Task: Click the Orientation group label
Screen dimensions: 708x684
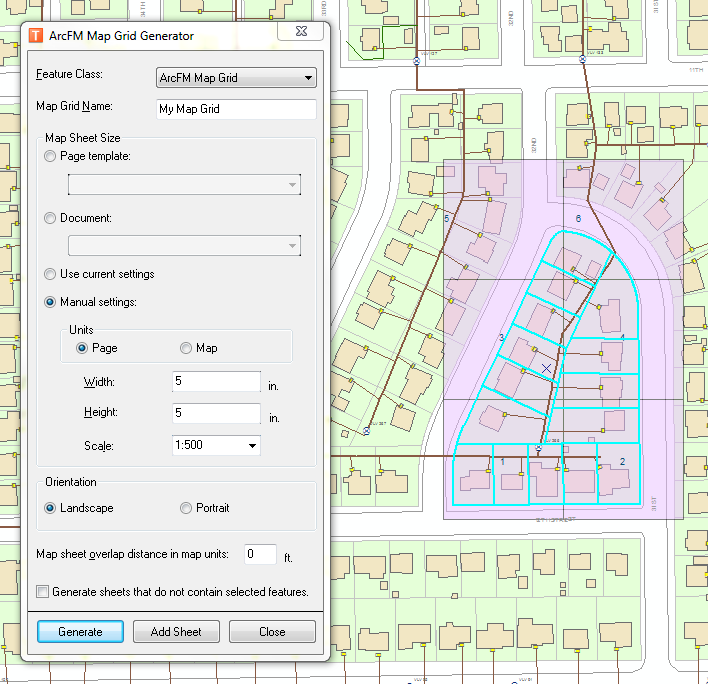Action: (x=71, y=482)
